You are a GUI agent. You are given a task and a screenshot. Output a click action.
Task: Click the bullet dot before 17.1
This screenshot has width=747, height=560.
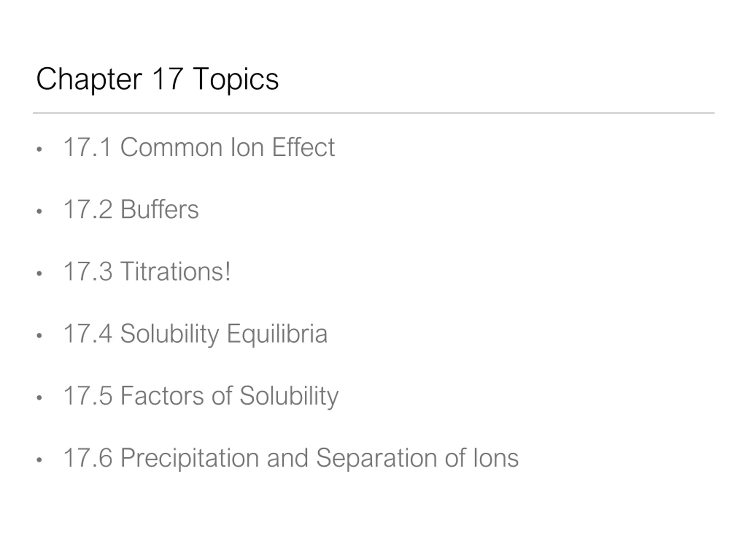point(39,149)
